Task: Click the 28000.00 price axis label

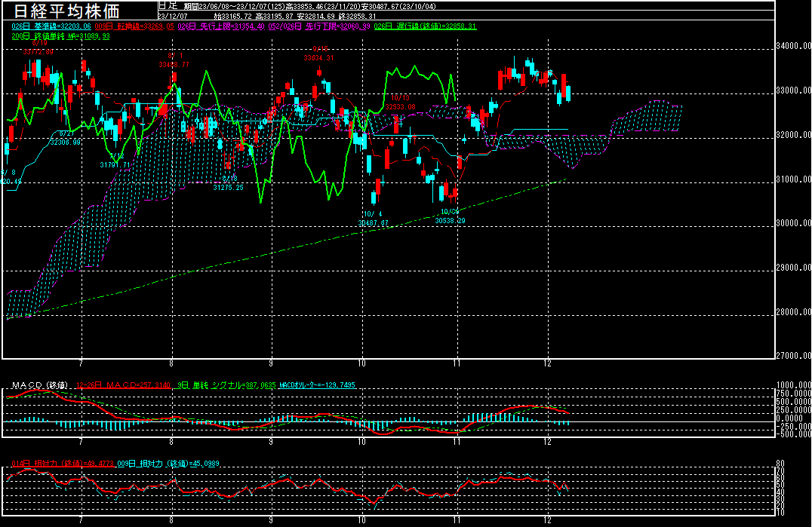Action: 793,312
